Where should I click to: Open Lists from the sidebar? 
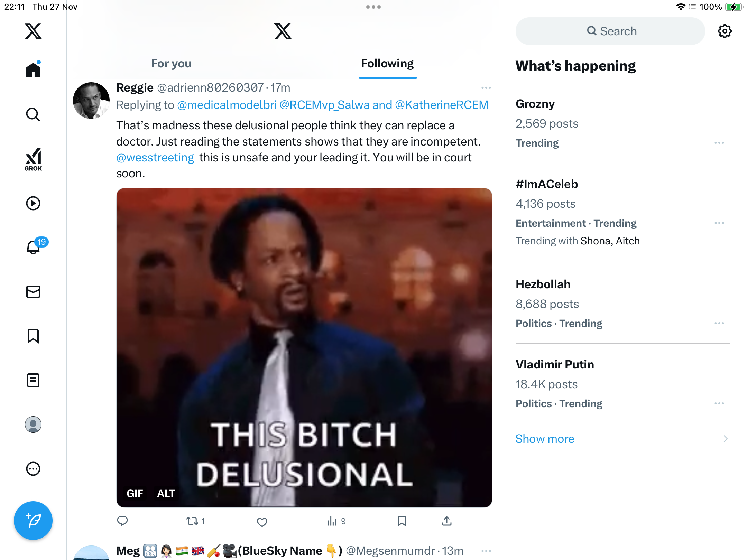pos(33,380)
